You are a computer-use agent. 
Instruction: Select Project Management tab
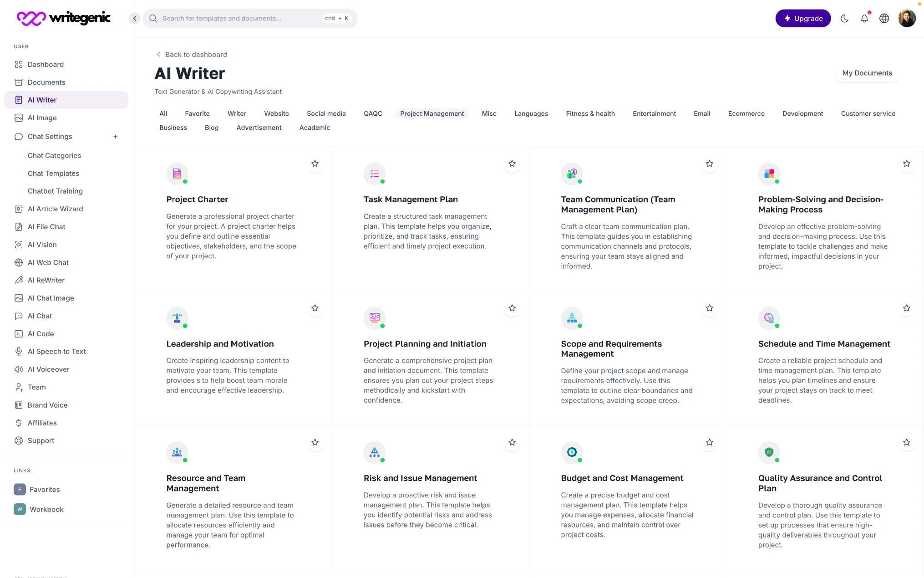click(x=432, y=113)
